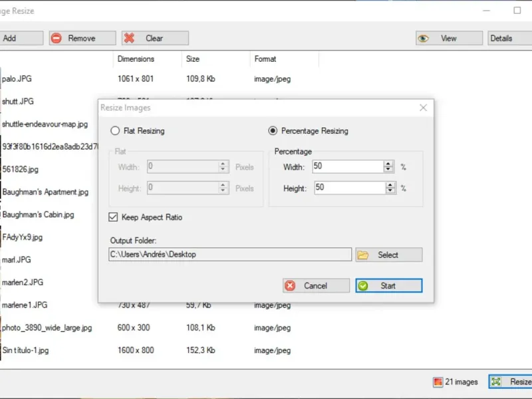Screen dimensions: 532x399
Task: Select shuttle-endeavour-map.jpg in list
Action: (x=45, y=124)
